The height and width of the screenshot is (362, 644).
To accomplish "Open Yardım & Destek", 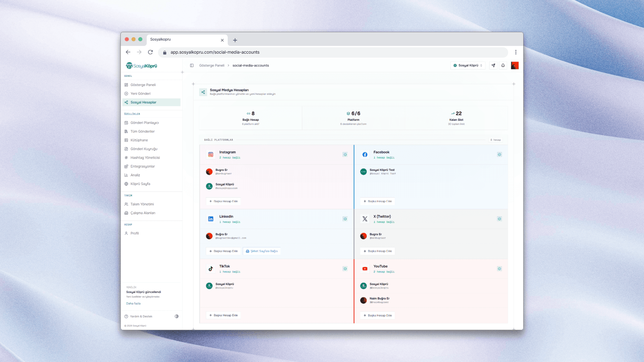I will 139,317.
